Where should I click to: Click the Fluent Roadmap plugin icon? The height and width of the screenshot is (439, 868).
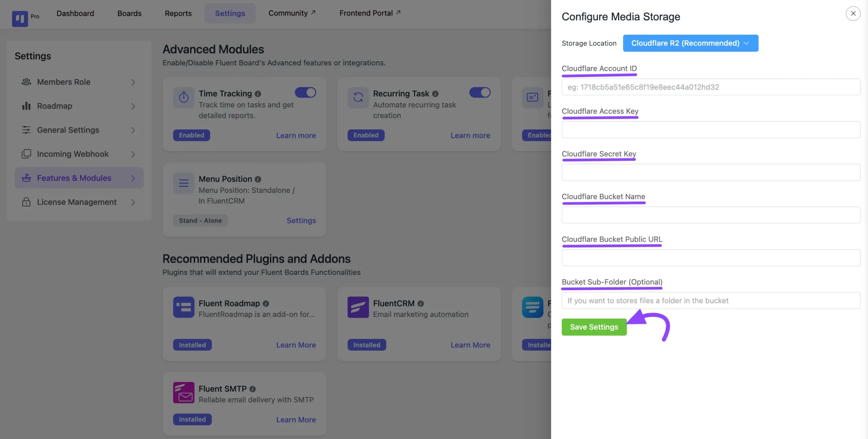click(184, 307)
